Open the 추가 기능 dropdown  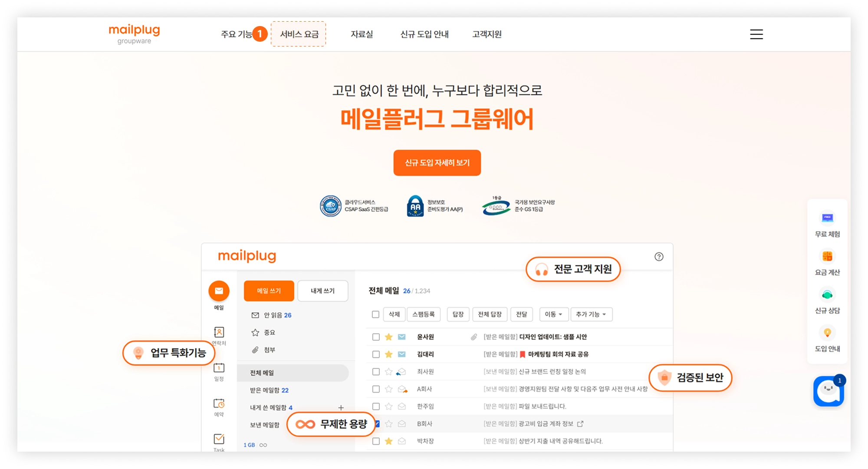[591, 314]
